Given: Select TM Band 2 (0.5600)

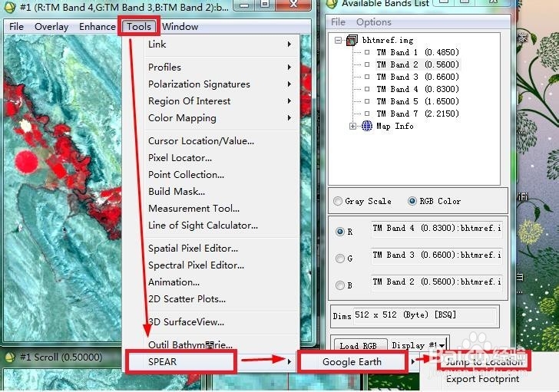Looking at the screenshot, I should tap(418, 64).
